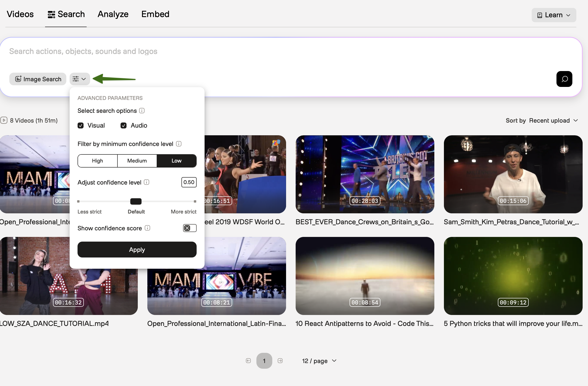Select High confidence level

[x=97, y=161]
